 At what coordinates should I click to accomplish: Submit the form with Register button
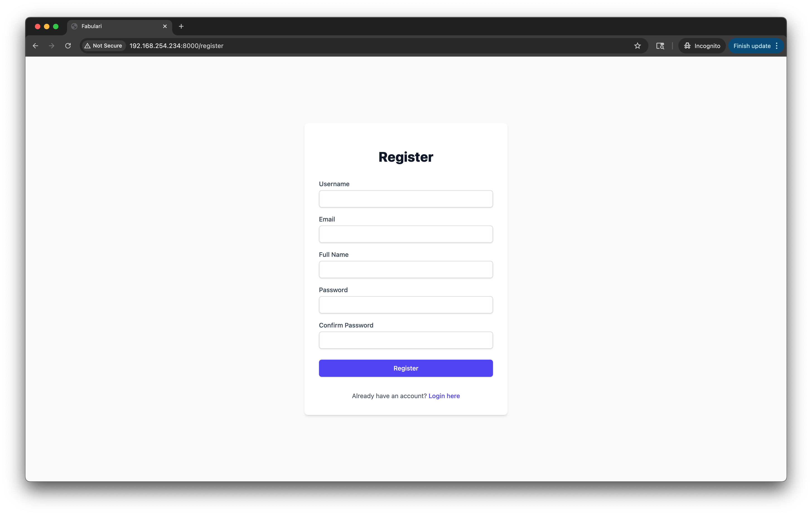coord(406,368)
